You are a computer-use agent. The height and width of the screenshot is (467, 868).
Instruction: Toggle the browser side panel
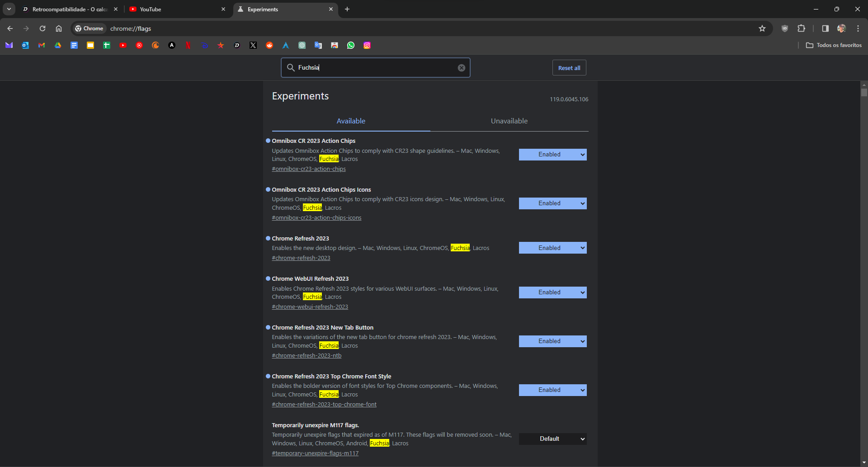[825, 28]
